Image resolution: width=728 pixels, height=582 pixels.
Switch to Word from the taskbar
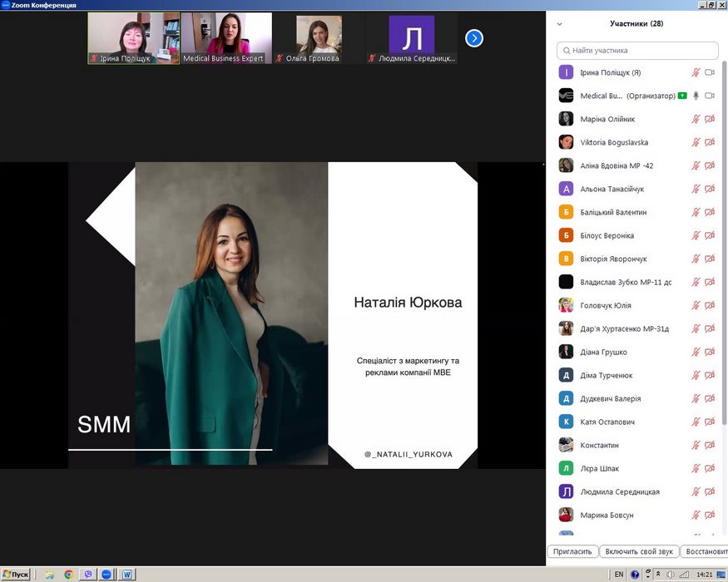(127, 575)
